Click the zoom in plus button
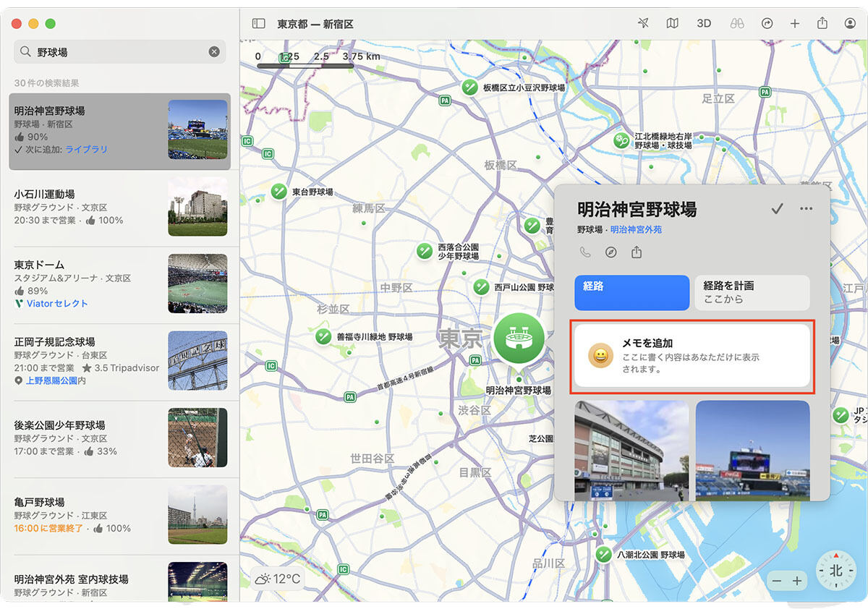This screenshot has height=609, width=868. (x=797, y=582)
